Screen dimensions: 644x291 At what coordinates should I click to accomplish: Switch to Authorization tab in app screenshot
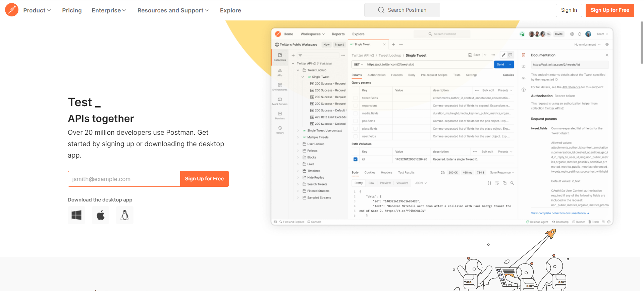coord(376,75)
